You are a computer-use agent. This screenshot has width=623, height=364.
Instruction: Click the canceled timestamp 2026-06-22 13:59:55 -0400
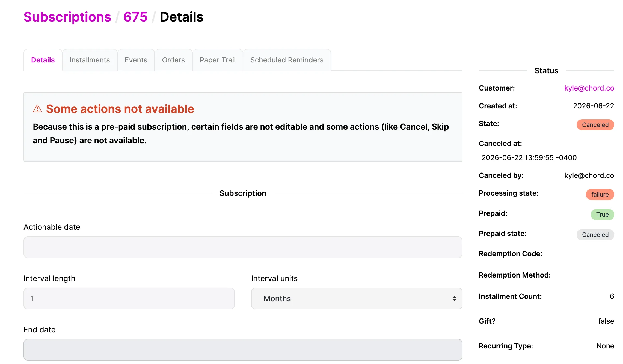[x=529, y=158]
